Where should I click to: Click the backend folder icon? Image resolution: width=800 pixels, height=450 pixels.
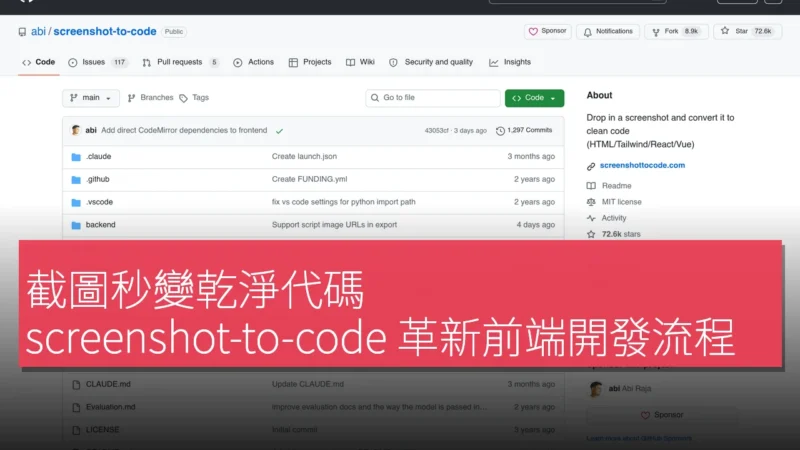point(76,226)
